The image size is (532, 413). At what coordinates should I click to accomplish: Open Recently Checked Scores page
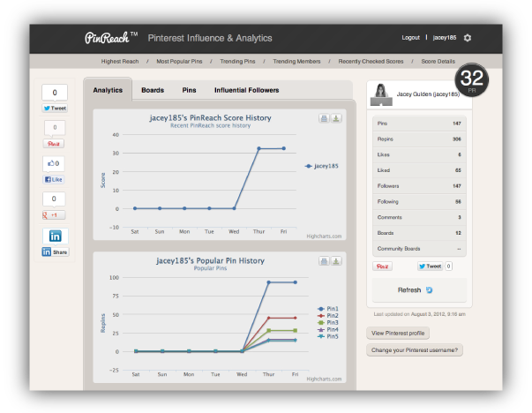click(371, 62)
